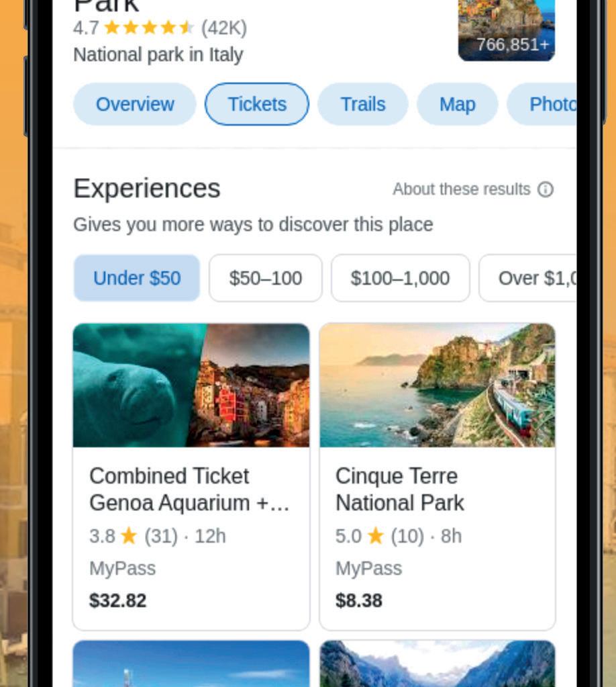The image size is (616, 687).
Task: Click the Combined Ticket Genoa Aquarium title
Action: [x=189, y=490]
